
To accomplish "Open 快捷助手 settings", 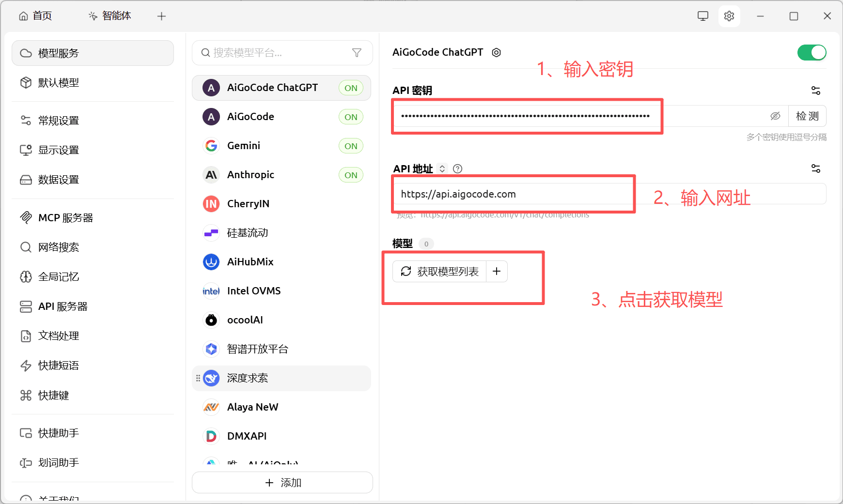I will pyautogui.click(x=93, y=433).
